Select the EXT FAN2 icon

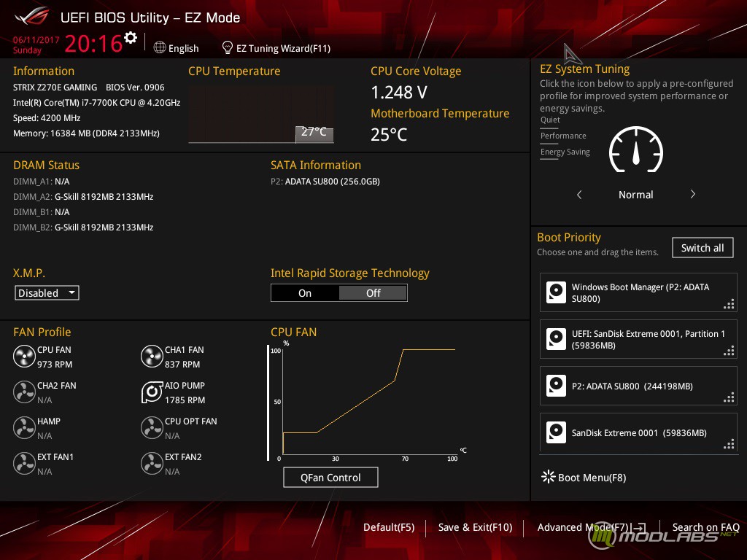pos(152,464)
